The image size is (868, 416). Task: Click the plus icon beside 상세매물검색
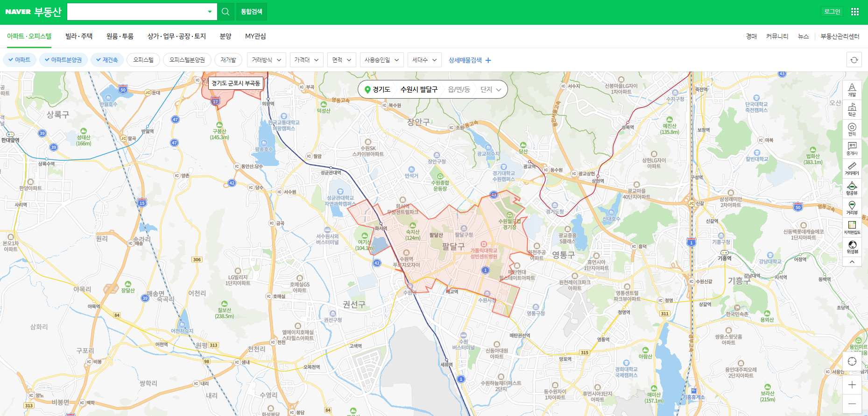click(x=488, y=60)
